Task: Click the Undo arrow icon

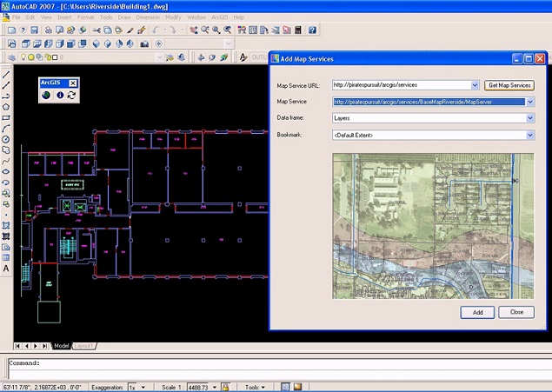Action: click(156, 30)
